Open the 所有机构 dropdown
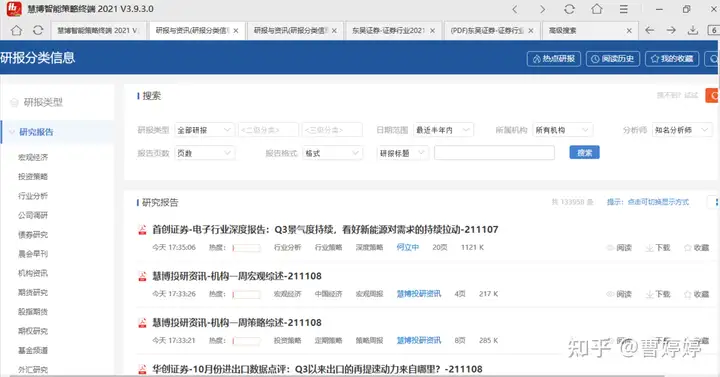The width and height of the screenshot is (720, 377). 562,130
